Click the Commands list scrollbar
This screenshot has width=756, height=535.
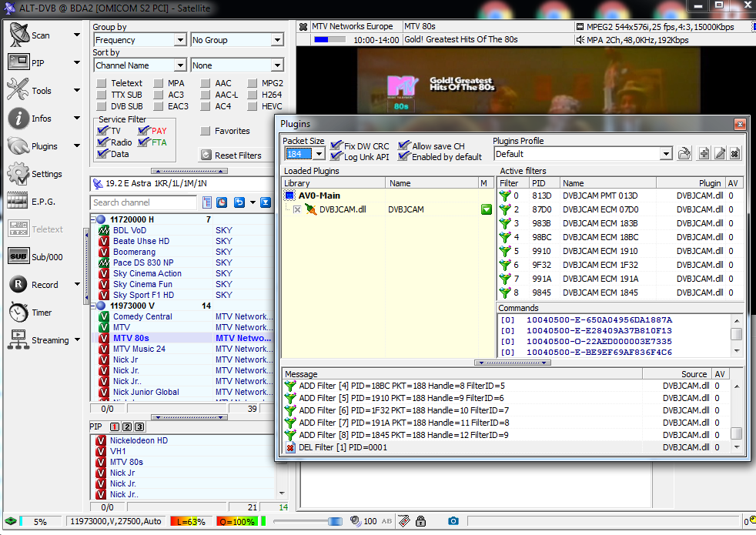[736, 336]
